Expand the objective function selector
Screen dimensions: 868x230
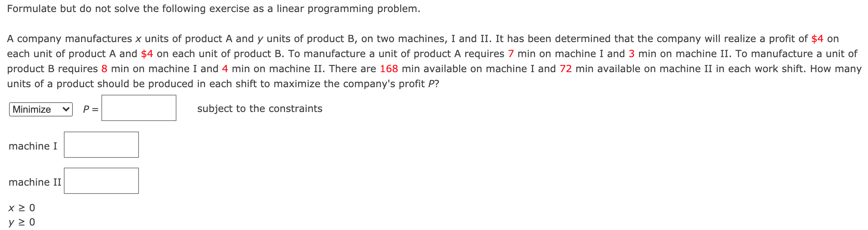click(40, 109)
